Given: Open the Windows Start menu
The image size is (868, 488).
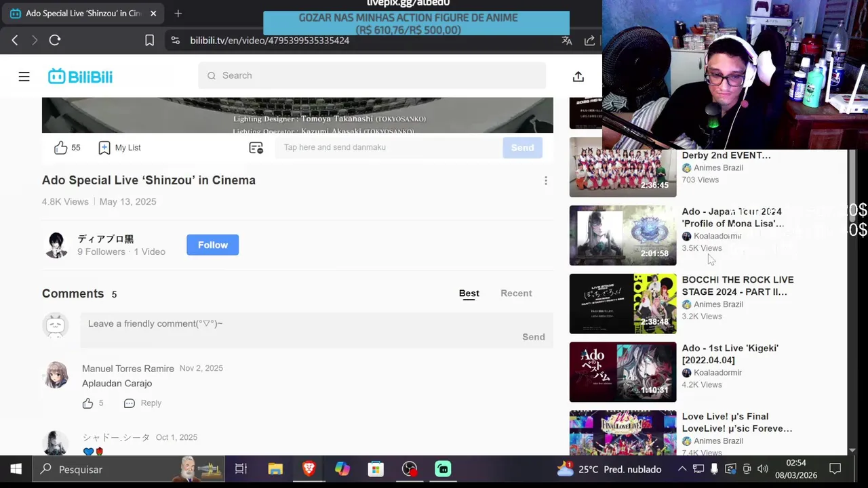Looking at the screenshot, I should (16, 469).
